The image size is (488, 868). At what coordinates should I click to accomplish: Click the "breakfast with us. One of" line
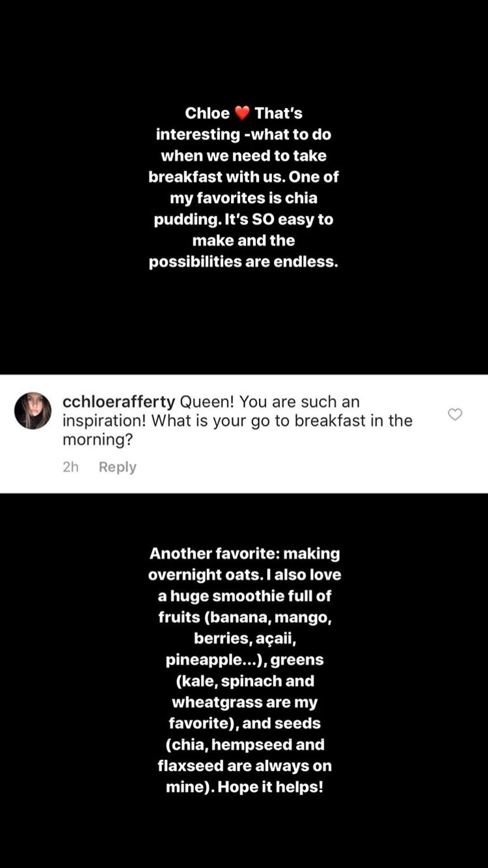[x=244, y=176]
